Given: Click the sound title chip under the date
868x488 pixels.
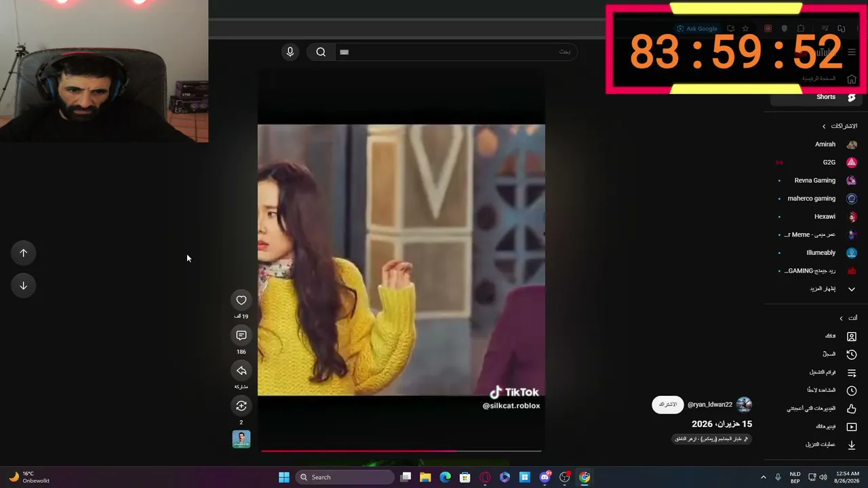Looking at the screenshot, I should (x=711, y=439).
